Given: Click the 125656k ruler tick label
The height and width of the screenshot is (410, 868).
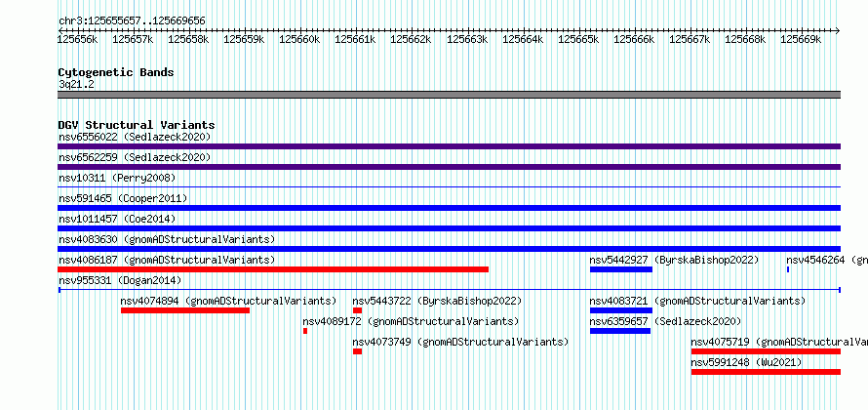Looking at the screenshot, I should coord(78,39).
